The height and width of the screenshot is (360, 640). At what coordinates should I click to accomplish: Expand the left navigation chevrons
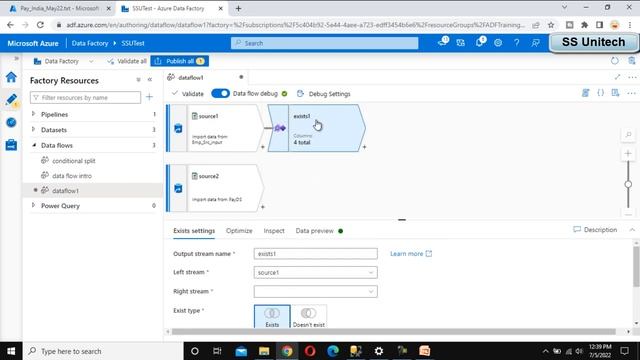[16, 58]
